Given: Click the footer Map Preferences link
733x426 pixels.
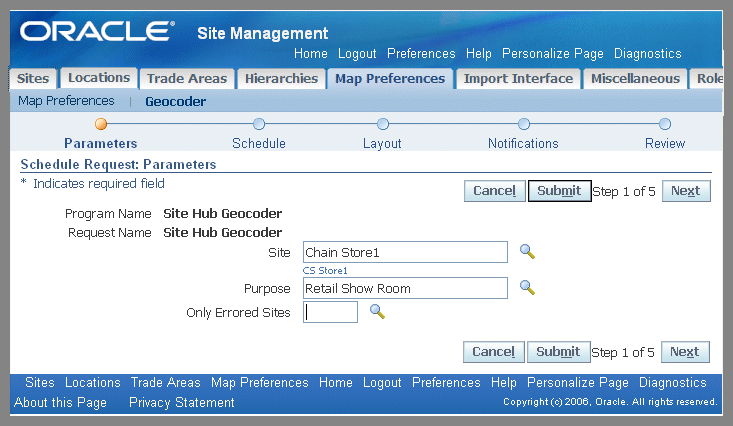Looking at the screenshot, I should pos(259,383).
